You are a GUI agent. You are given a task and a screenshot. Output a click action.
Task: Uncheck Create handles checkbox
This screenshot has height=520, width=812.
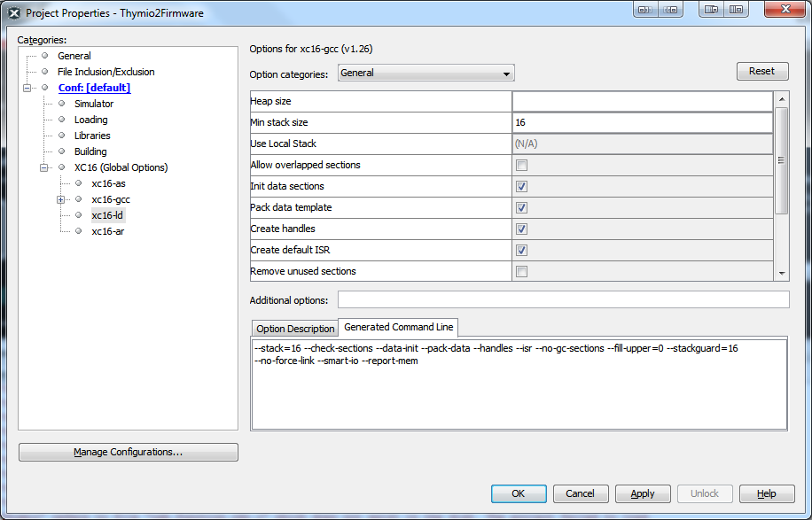(521, 229)
